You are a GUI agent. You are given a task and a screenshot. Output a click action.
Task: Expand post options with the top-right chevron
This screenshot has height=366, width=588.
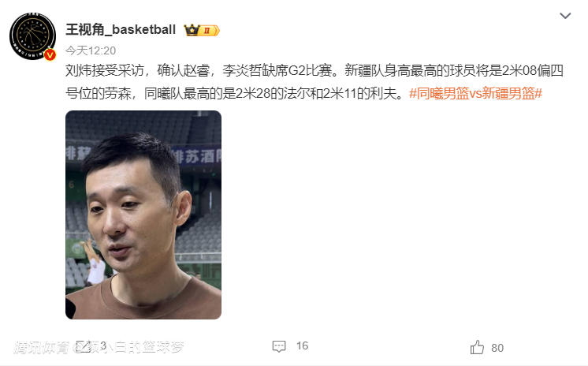pos(565,16)
